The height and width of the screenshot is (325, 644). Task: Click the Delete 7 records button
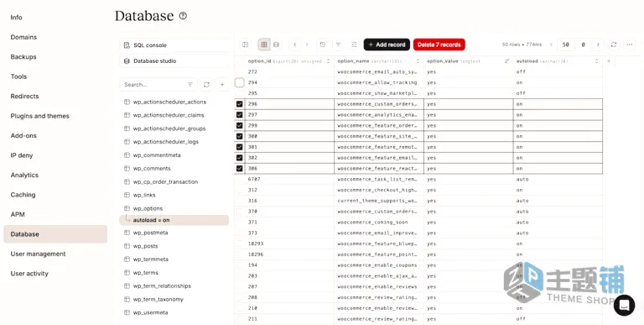(439, 45)
